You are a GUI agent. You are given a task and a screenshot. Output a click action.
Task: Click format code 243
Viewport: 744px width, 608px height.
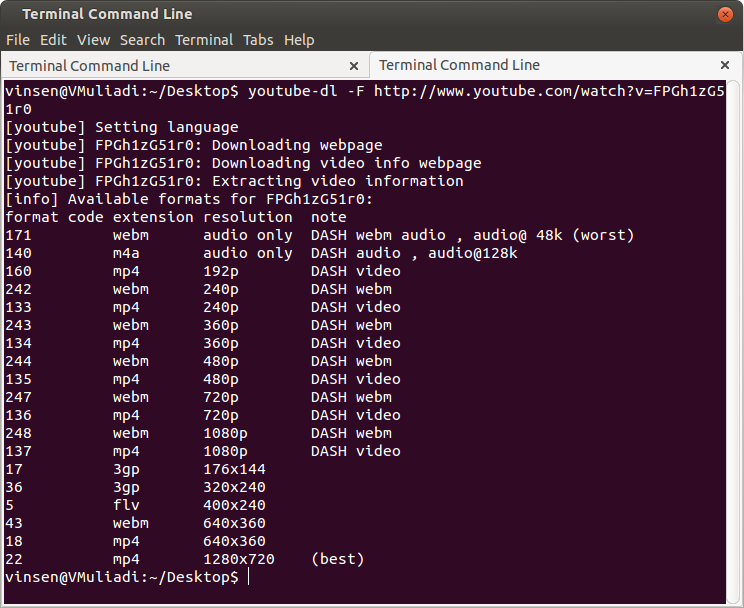(18, 326)
